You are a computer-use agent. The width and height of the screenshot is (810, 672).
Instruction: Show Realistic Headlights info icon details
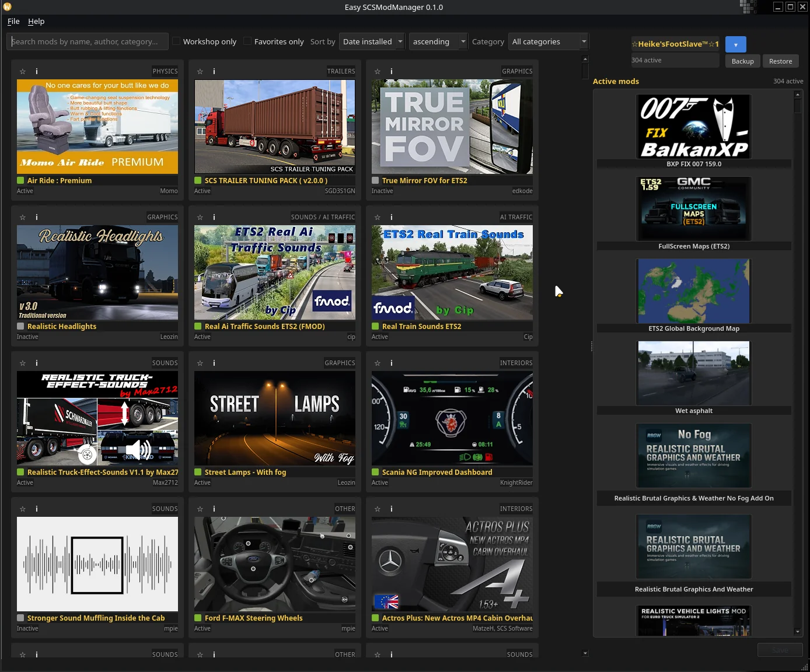click(37, 217)
